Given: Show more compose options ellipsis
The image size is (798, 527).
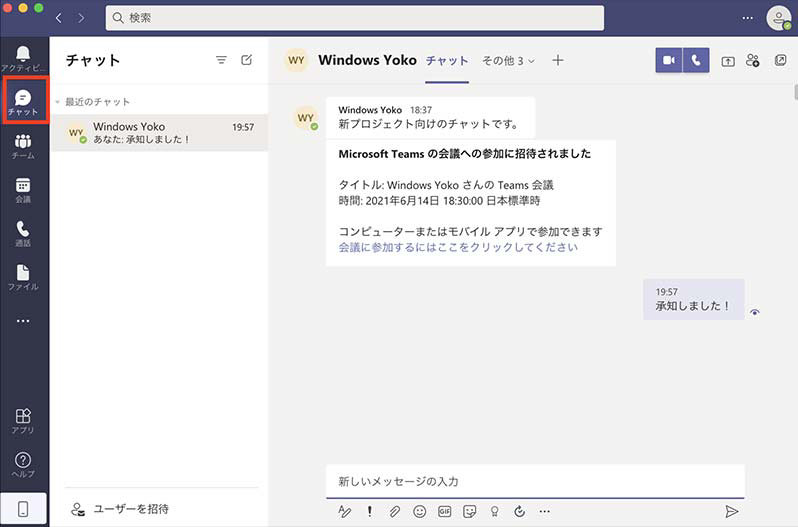Looking at the screenshot, I should (545, 511).
